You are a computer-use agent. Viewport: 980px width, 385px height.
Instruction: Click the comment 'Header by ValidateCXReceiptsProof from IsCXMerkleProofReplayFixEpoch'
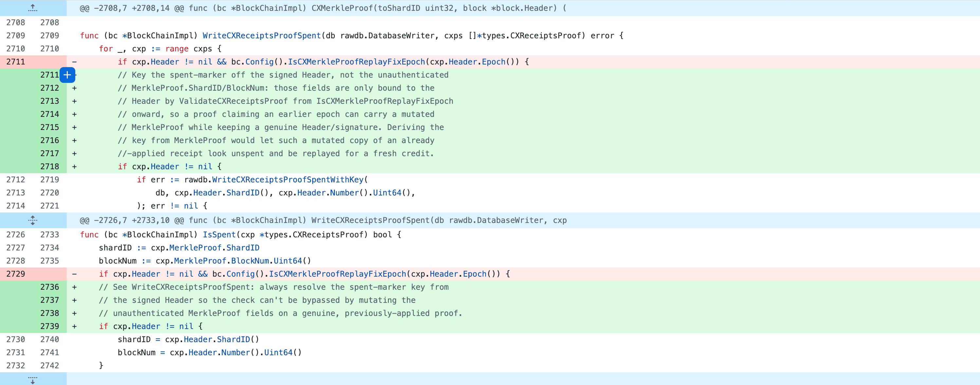286,101
